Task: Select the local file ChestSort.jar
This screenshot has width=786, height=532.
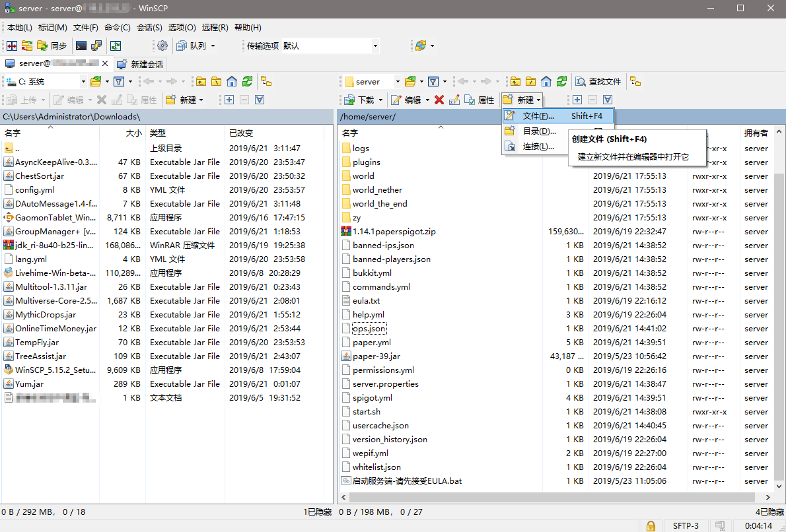Action: click(x=40, y=176)
